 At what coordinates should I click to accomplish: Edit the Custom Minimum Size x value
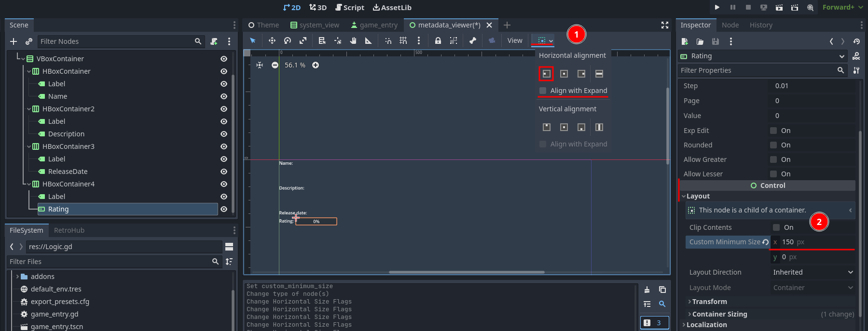click(813, 242)
